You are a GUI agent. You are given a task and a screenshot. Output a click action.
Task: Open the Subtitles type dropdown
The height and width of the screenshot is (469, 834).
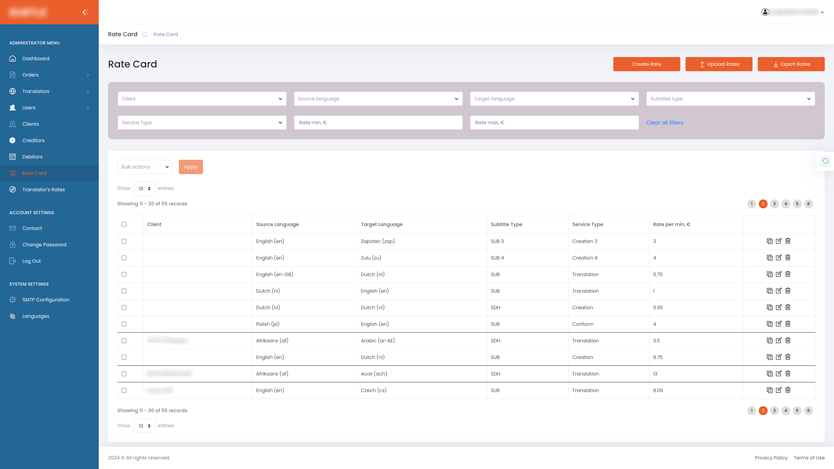point(730,99)
